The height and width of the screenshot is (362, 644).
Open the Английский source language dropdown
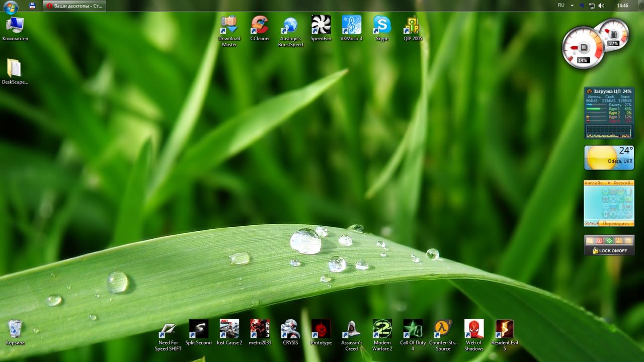tap(596, 183)
